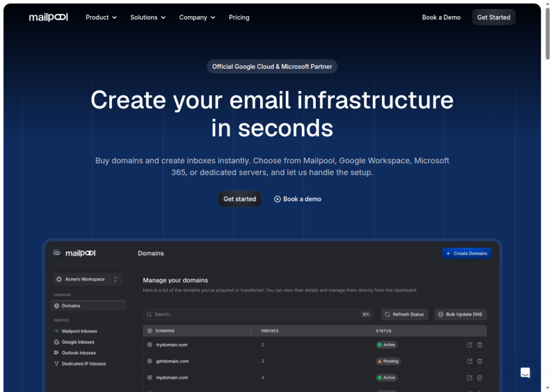The image size is (551, 392).
Task: Click the green Active icon for trydomain.com
Action: coord(379,345)
